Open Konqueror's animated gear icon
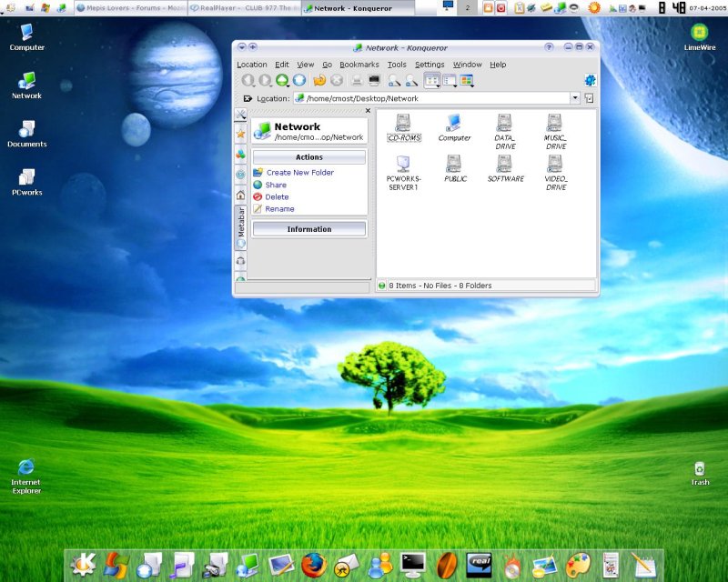728x582 pixels. (590, 80)
